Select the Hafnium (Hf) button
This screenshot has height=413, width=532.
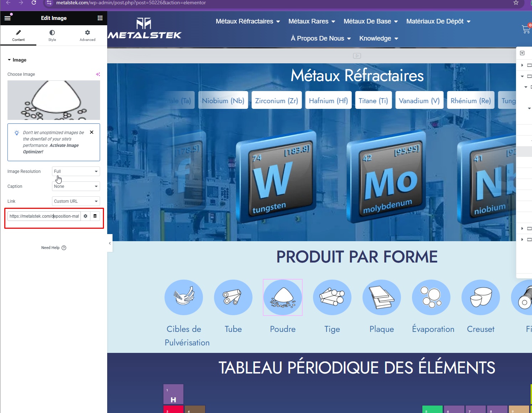point(328,101)
